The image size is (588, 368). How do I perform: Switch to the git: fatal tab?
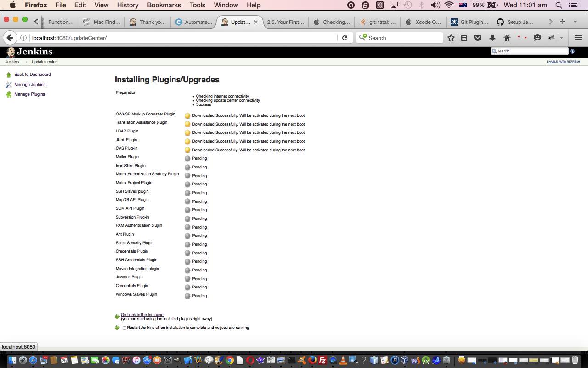coord(377,22)
